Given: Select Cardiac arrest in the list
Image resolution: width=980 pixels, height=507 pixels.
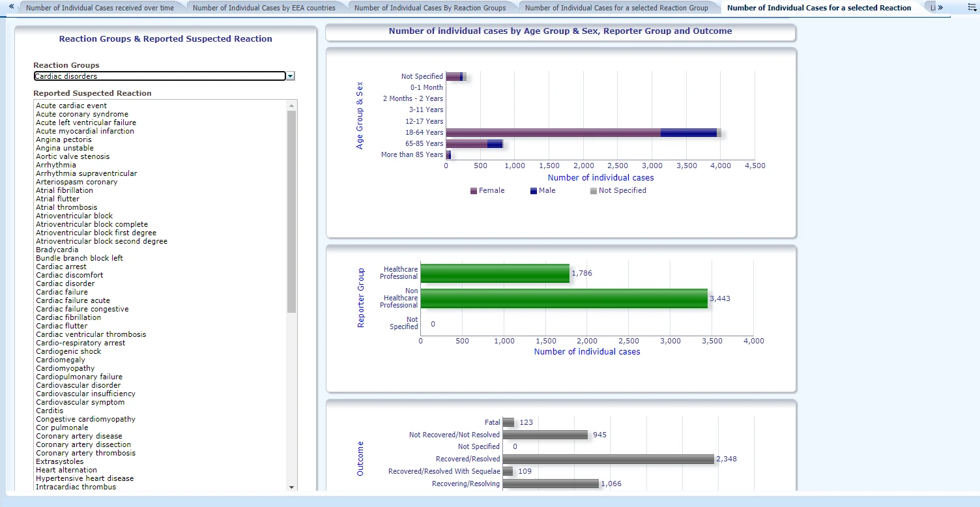Looking at the screenshot, I should point(61,267).
